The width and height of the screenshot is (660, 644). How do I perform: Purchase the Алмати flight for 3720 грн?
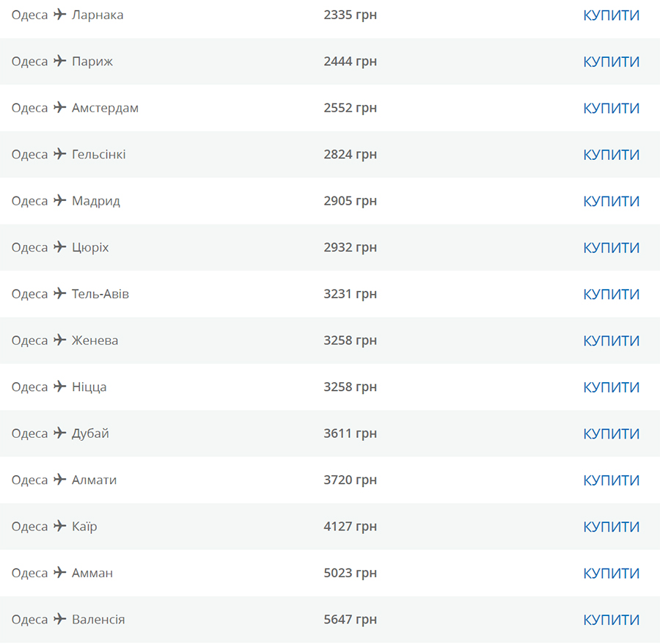pos(611,480)
